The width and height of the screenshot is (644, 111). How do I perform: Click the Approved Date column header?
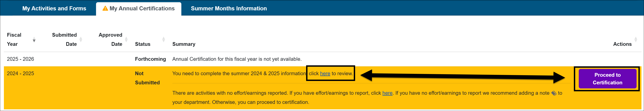click(110, 39)
